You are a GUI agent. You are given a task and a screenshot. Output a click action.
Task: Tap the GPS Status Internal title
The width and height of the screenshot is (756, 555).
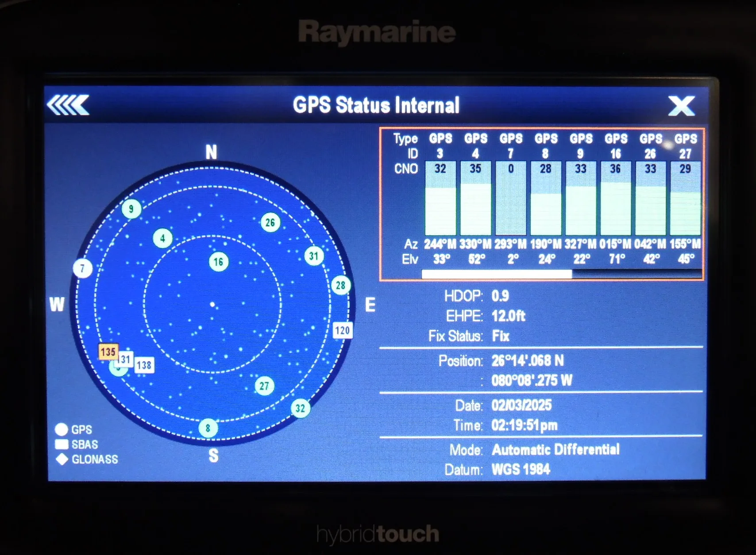(376, 105)
